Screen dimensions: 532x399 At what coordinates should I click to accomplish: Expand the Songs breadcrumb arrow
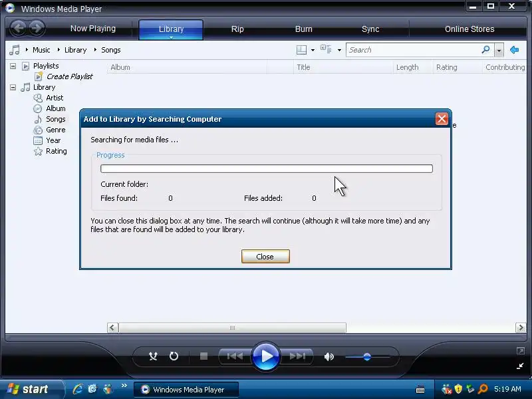95,50
